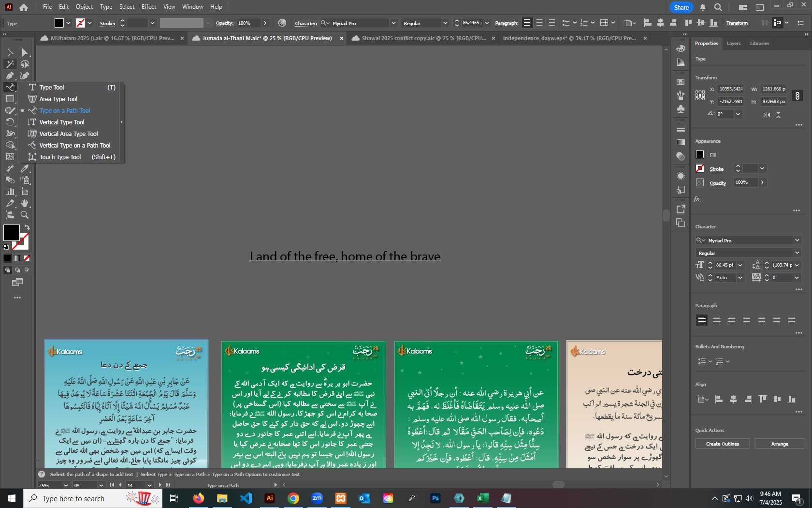The height and width of the screenshot is (508, 812).
Task: Click the Arrange button
Action: tap(780, 444)
